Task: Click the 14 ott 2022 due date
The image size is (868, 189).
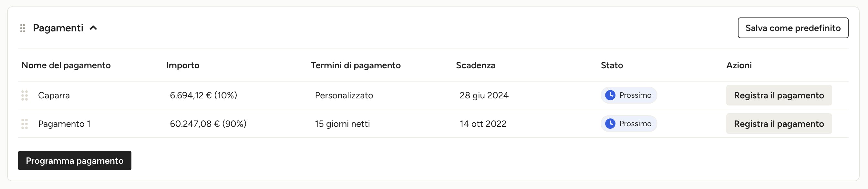Action: tap(483, 124)
